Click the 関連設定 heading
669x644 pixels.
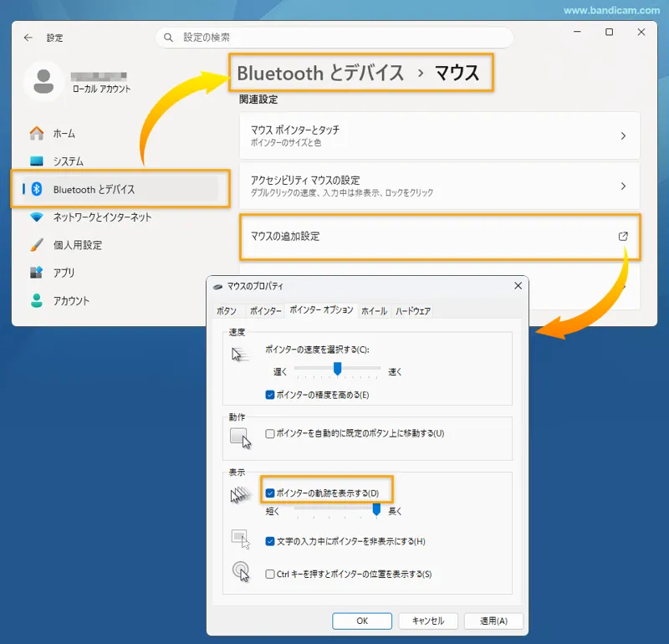point(258,100)
